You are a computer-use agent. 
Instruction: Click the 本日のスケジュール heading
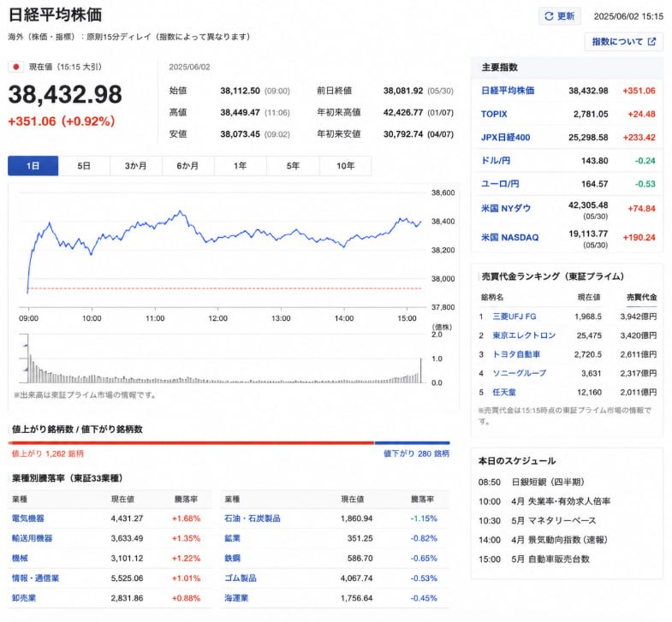[x=517, y=461]
